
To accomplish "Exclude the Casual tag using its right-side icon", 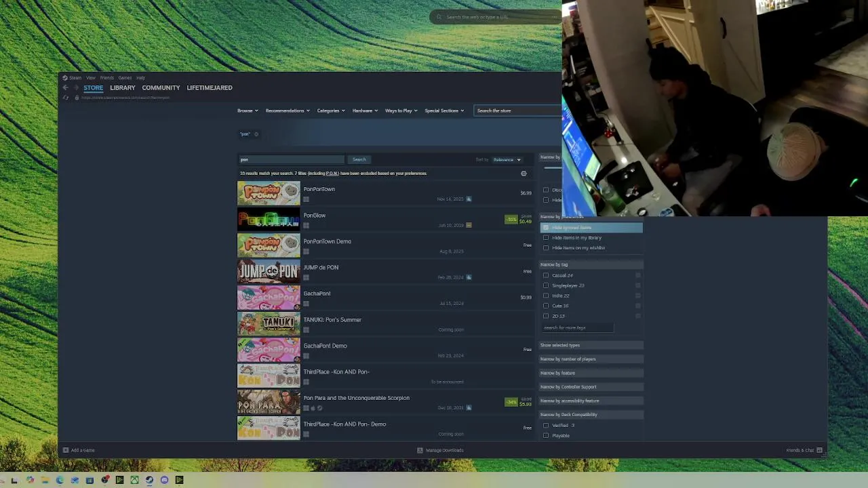I will (638, 275).
